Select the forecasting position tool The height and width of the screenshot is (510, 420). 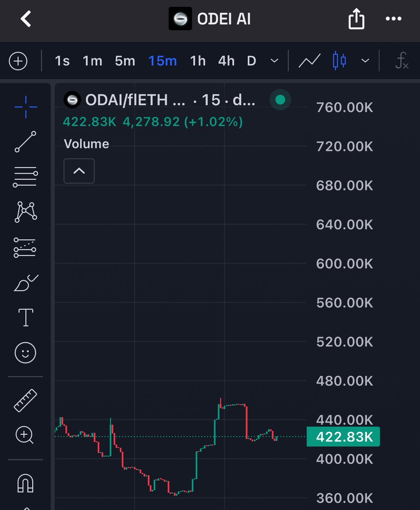[x=25, y=247]
